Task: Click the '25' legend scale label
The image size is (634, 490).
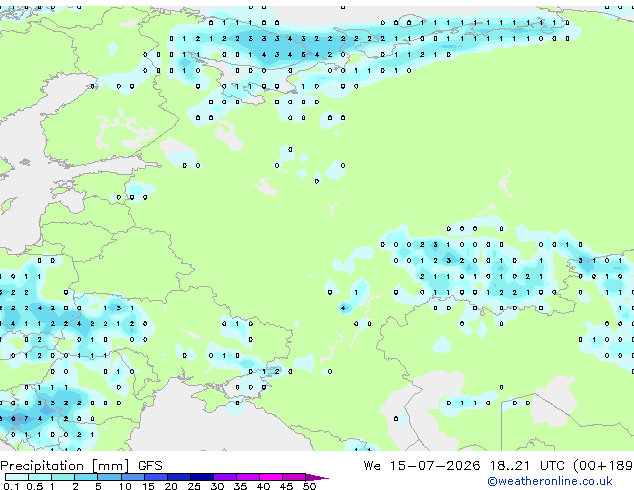Action: point(194,486)
